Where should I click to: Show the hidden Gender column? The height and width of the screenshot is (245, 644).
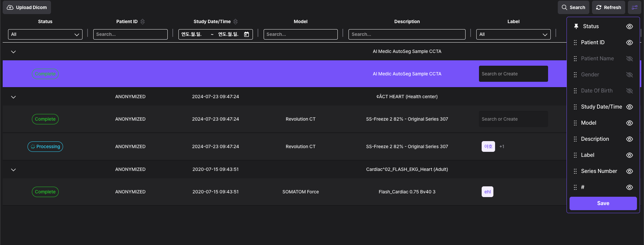point(630,75)
